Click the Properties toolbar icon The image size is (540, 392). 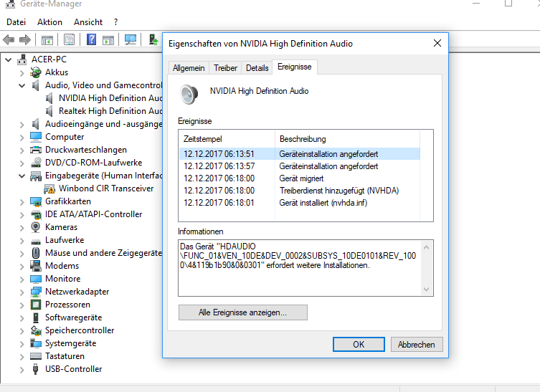click(x=70, y=40)
